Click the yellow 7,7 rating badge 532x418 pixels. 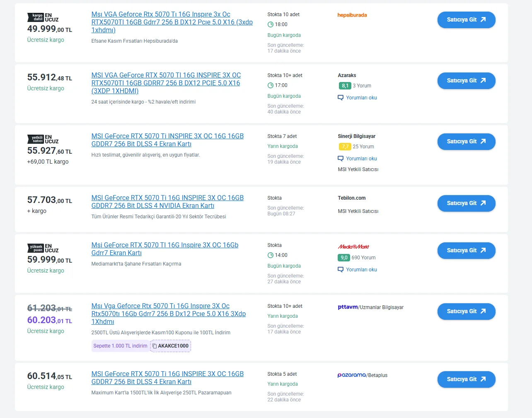tap(345, 147)
